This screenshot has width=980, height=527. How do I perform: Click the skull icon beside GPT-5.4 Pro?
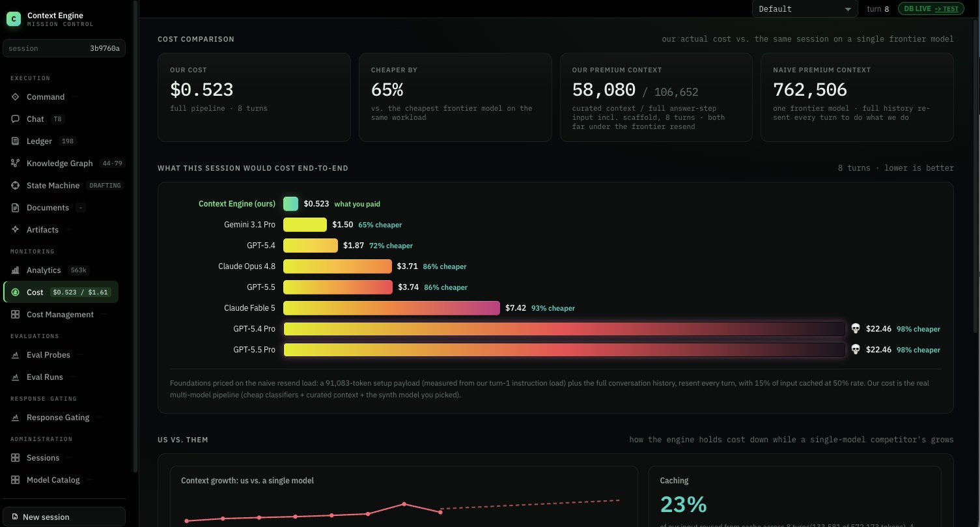click(x=856, y=329)
